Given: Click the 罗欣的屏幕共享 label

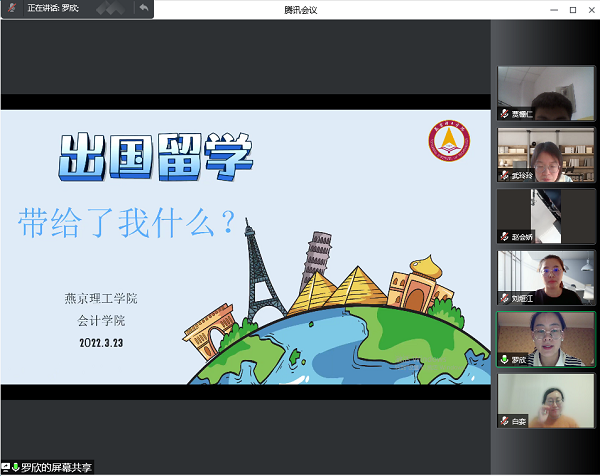Looking at the screenshot, I should [x=57, y=467].
